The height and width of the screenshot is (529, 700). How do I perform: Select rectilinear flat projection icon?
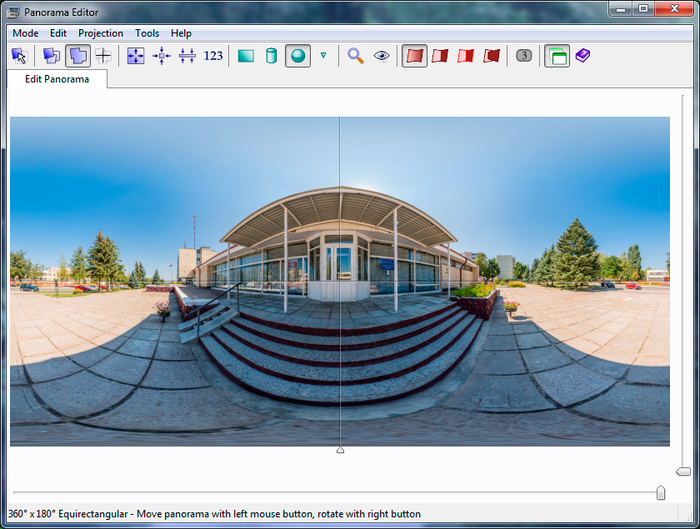point(246,56)
